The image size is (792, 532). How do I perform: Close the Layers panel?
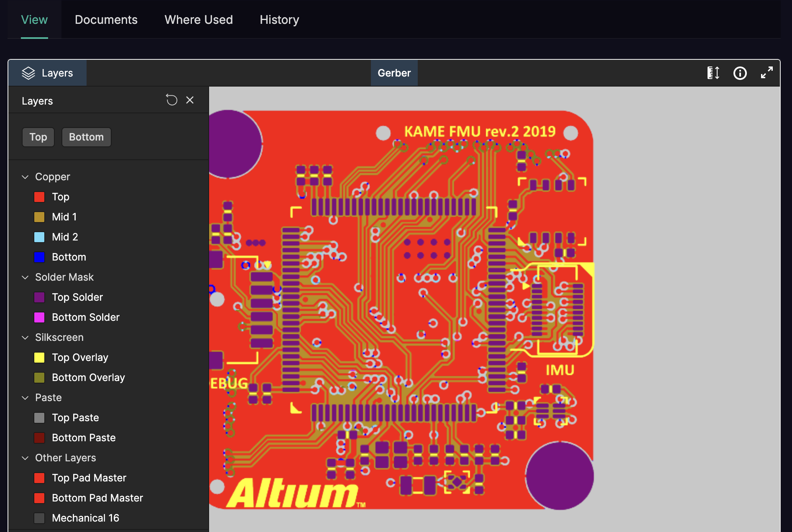(x=190, y=100)
